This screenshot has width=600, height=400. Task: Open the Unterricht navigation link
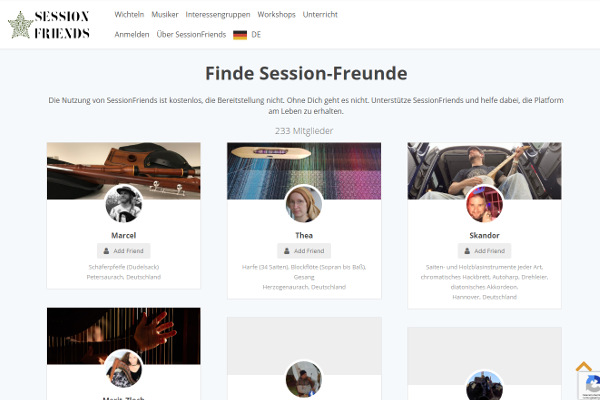320,15
